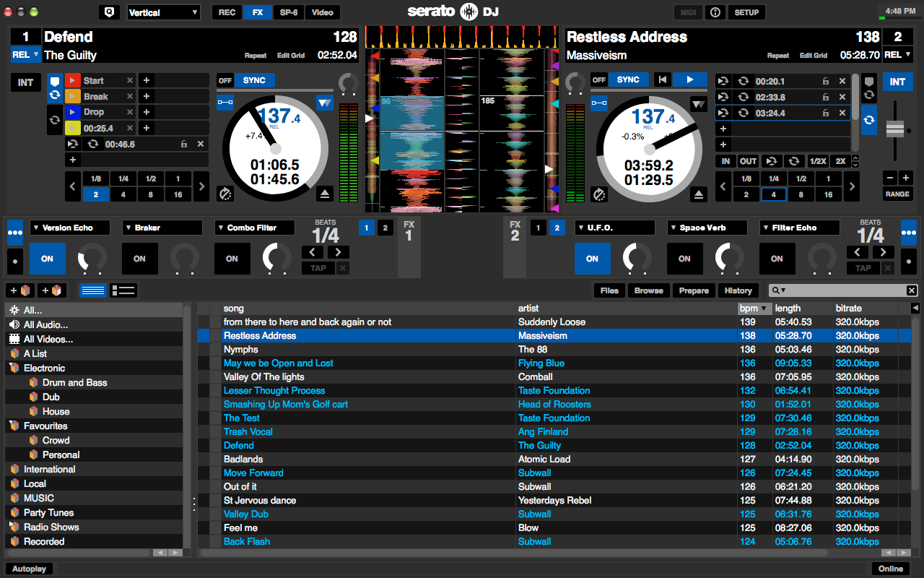Open the Vertical display layout dropdown
This screenshot has width=924, height=578.
click(x=163, y=12)
